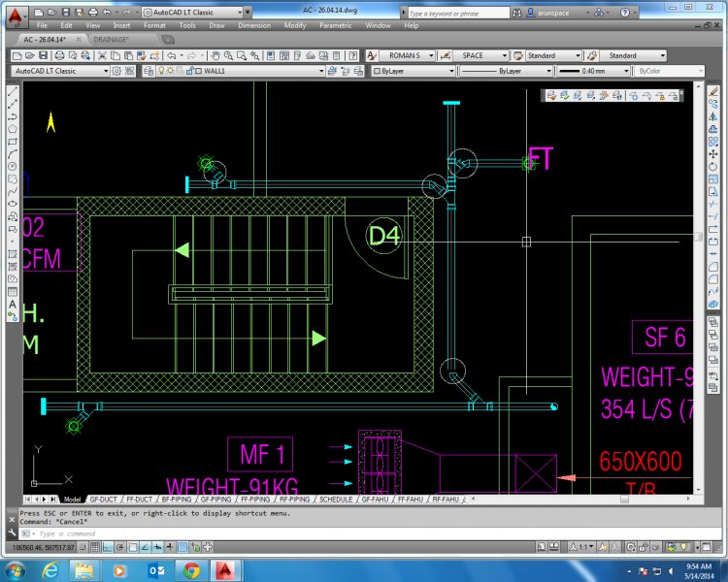The width and height of the screenshot is (728, 582).
Task: Switch to the RF-PIPING layout tab
Action: click(x=294, y=500)
